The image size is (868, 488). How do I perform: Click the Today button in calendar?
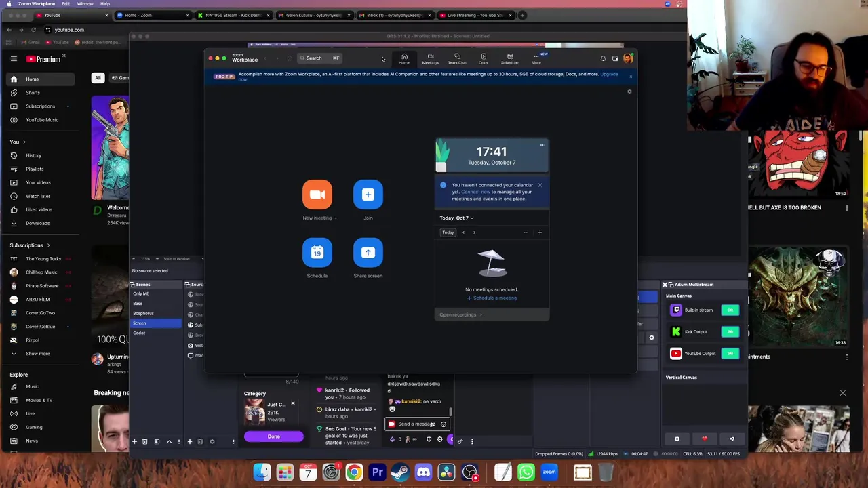[x=448, y=232]
